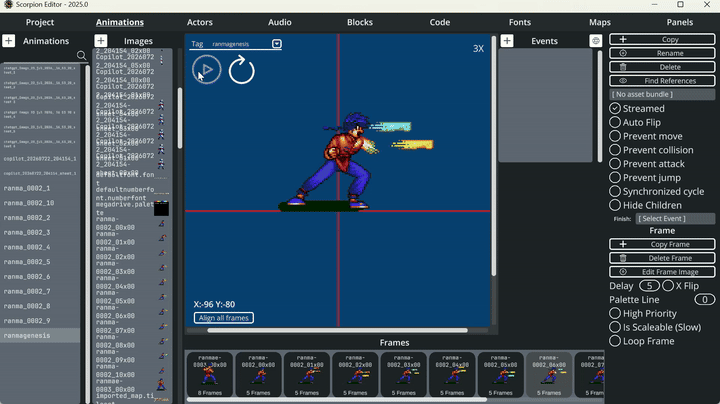Click the Rename button

pyautogui.click(x=662, y=53)
